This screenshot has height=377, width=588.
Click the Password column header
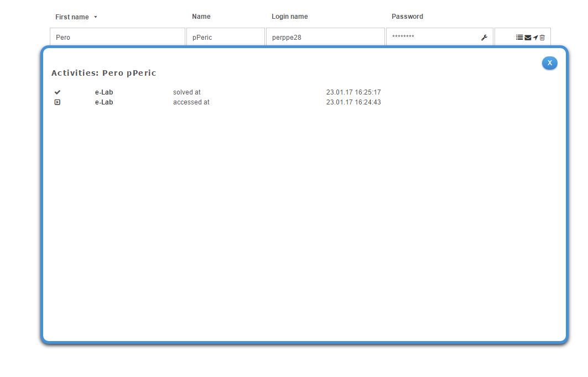[407, 17]
